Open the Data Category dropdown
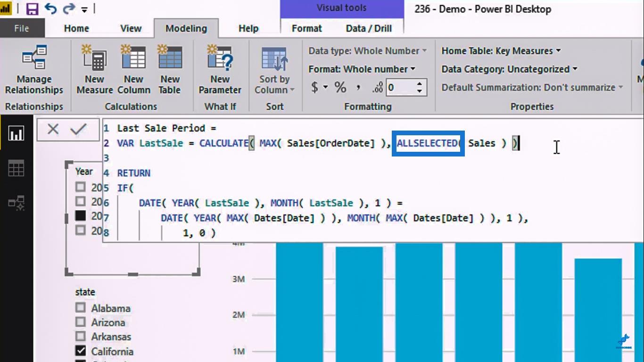Screen dimensions: 644x362 coord(509,69)
